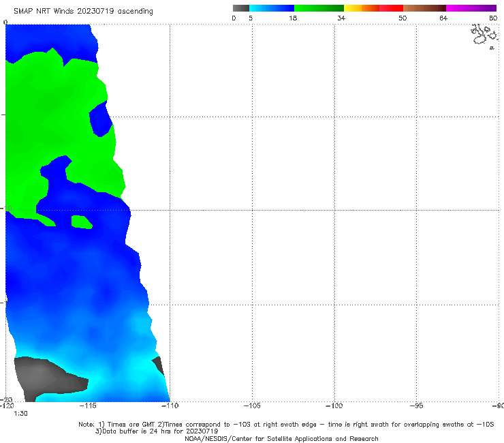The image size is (504, 443).
Task: Click the note "3)Data buffer is 24 hrs"
Action: point(157,431)
